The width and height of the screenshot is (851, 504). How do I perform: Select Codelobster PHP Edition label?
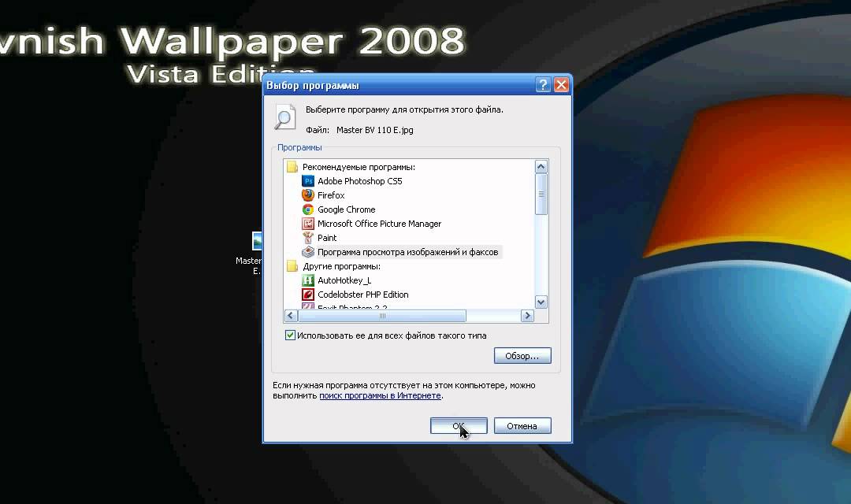tap(363, 295)
